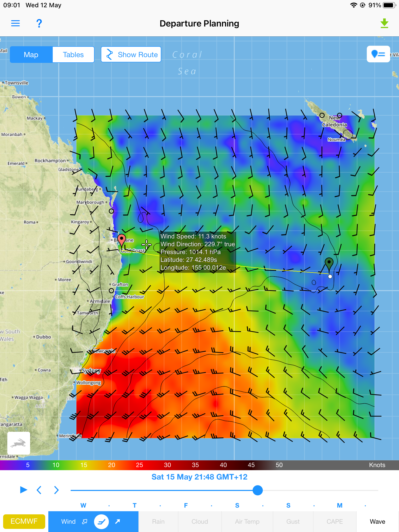Tap the Show Route button
399x532 pixels.
131,55
